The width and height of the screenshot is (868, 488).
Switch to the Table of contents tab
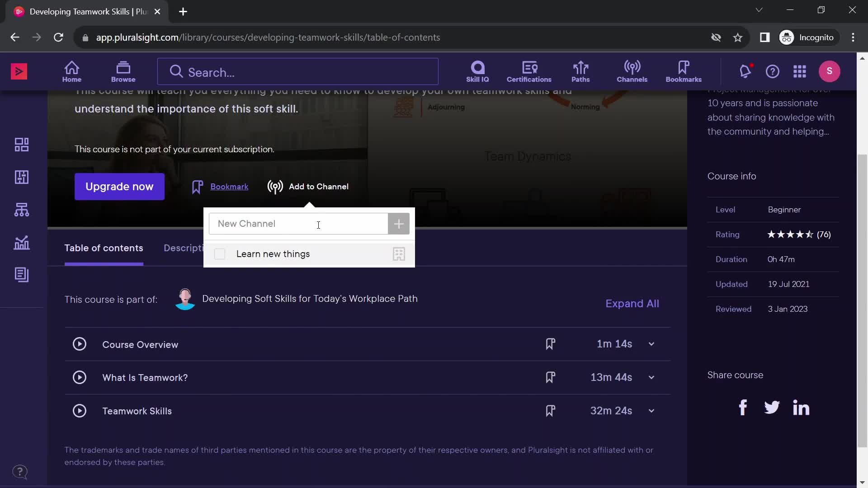coord(104,248)
